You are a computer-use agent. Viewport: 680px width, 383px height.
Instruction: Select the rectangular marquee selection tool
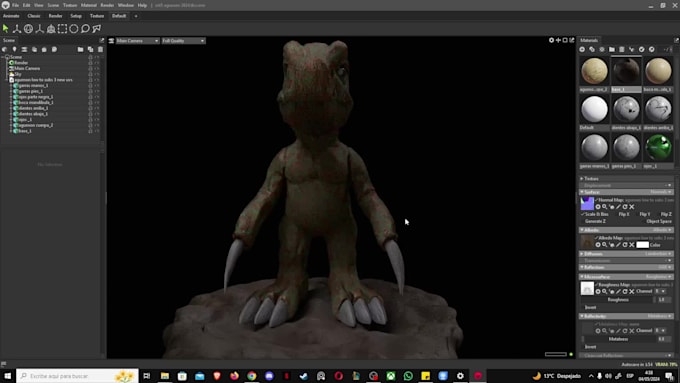point(62,29)
